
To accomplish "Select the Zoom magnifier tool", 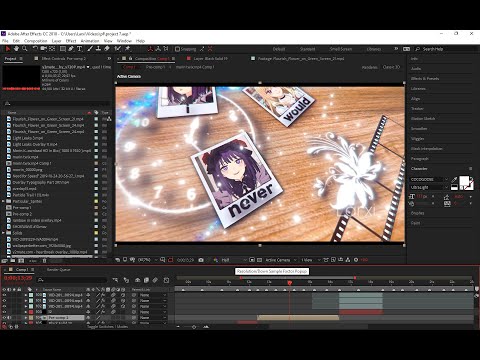I will click(25, 49).
